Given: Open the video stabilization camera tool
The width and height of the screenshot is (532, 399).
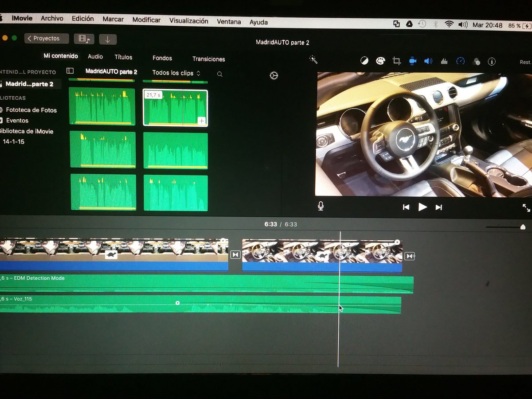Looking at the screenshot, I should [412, 61].
